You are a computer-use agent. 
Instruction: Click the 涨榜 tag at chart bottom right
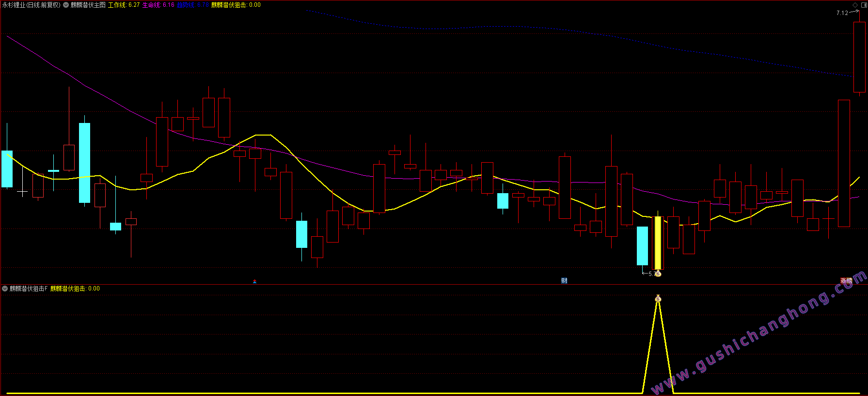[x=846, y=281]
